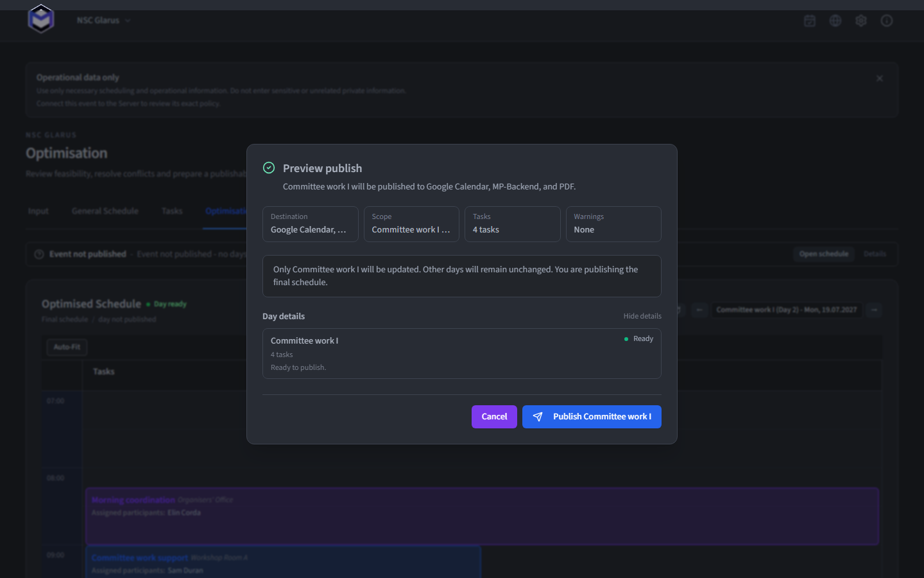The width and height of the screenshot is (924, 578).
Task: Hide details of the day list
Action: point(642,316)
